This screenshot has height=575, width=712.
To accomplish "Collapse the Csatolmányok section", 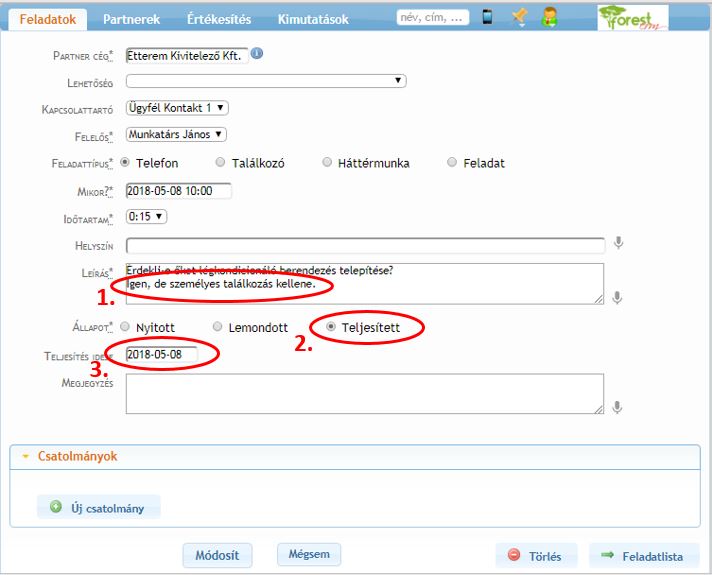I will pos(26,456).
